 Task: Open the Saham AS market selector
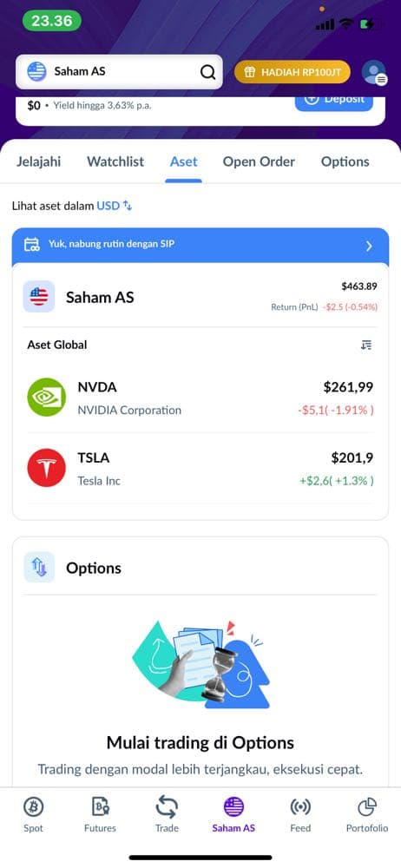119,72
